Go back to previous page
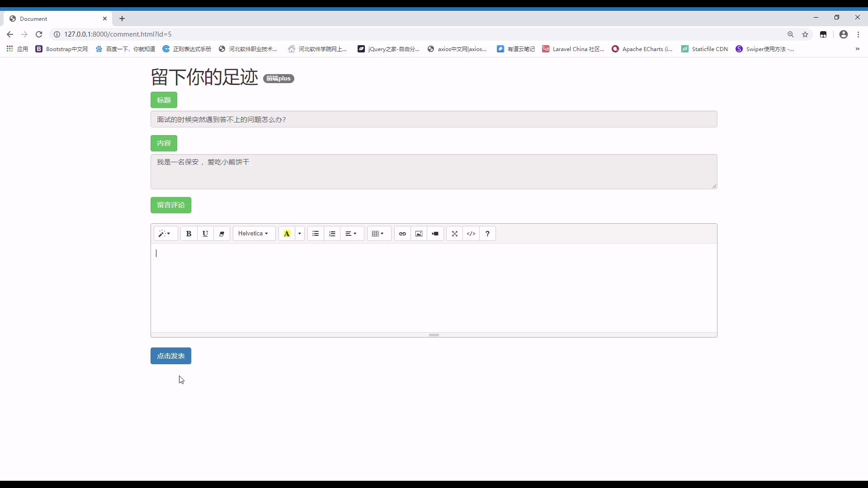This screenshot has height=488, width=868. [10, 34]
